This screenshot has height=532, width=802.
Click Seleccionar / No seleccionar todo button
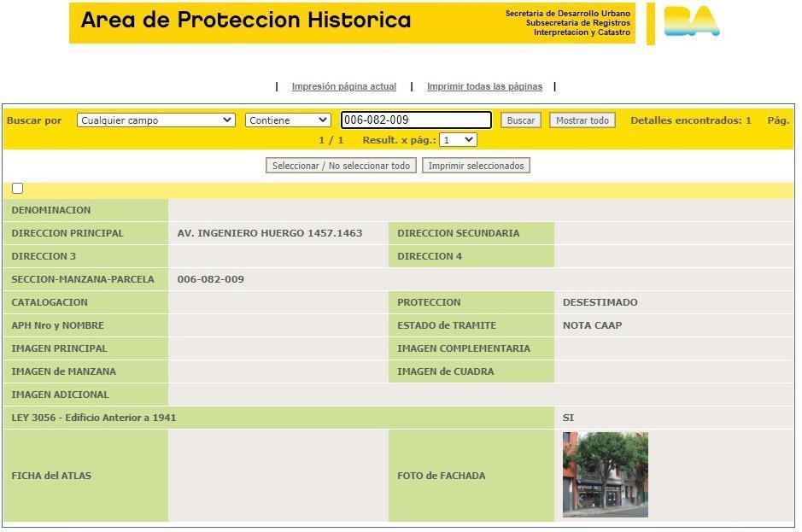tap(341, 166)
